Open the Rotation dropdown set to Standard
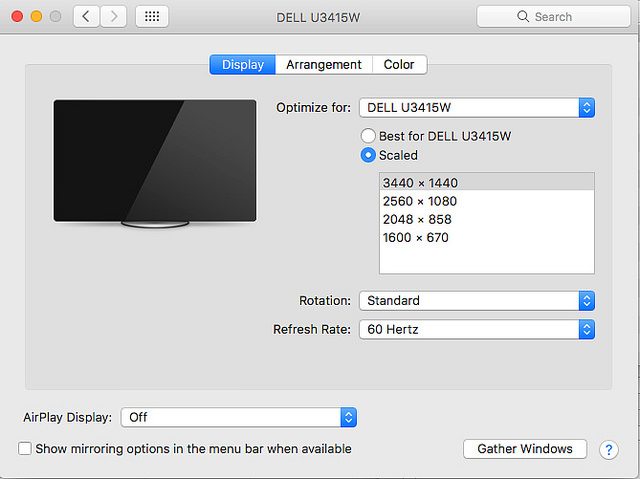This screenshot has width=640, height=479. tap(477, 301)
